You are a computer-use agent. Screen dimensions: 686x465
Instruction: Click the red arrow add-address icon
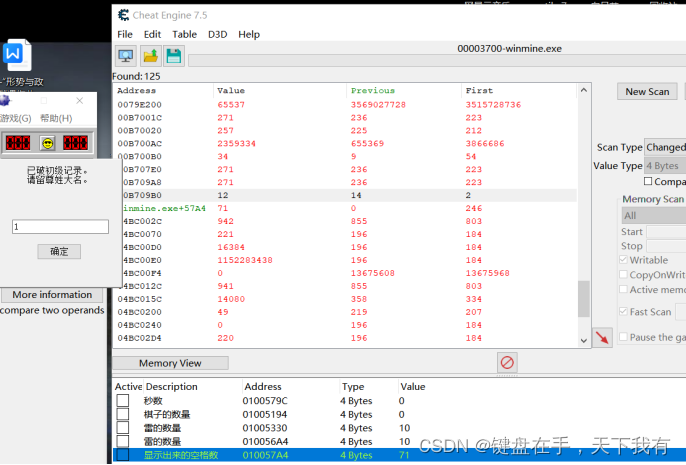coord(602,337)
